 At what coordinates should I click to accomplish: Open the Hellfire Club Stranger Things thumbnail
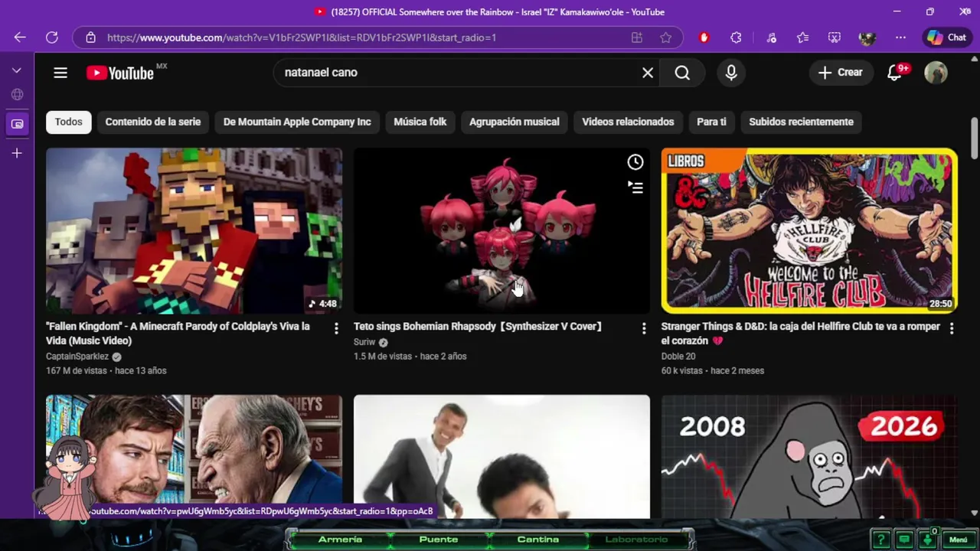pos(809,230)
